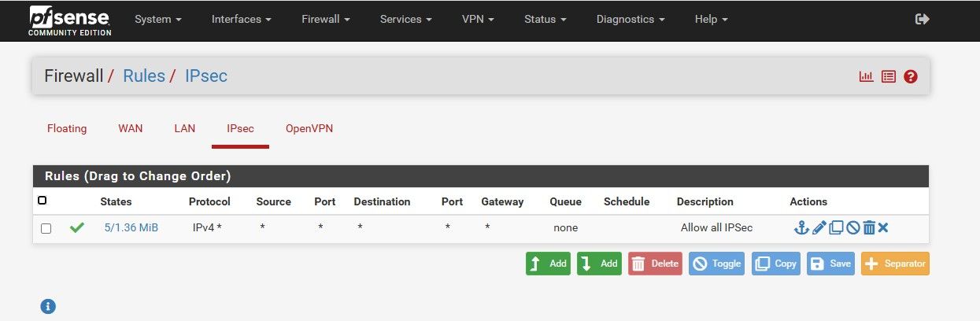Expand the Firewall dropdown menu
The height and width of the screenshot is (321, 980).
pos(325,19)
